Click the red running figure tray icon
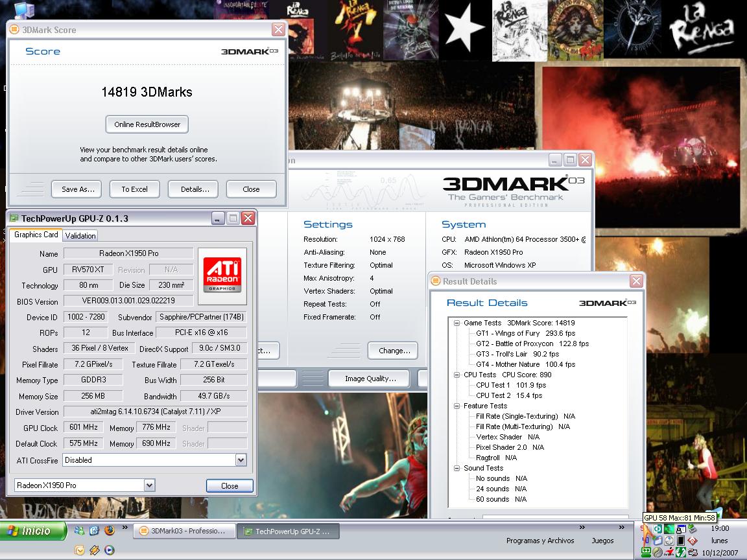 tap(669, 552)
